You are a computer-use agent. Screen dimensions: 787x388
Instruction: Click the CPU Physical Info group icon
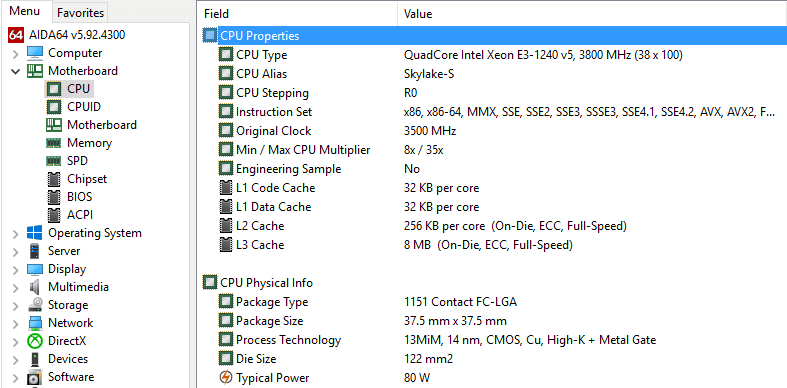click(209, 283)
